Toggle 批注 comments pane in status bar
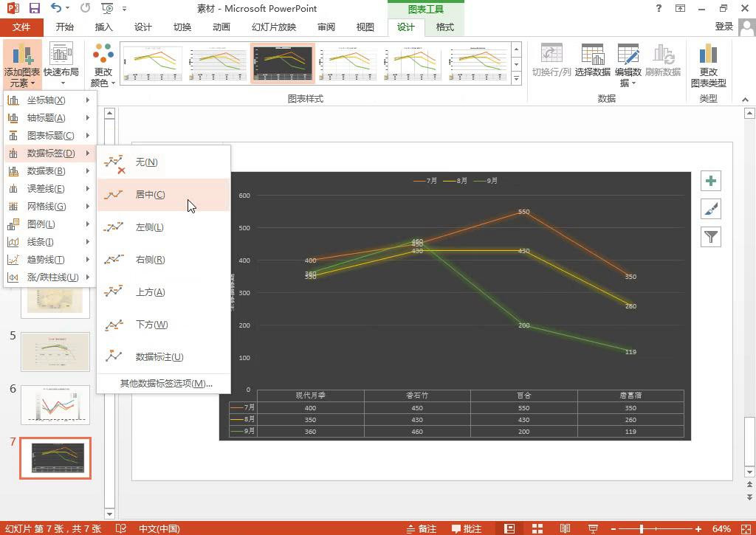This screenshot has width=756, height=535. click(467, 529)
